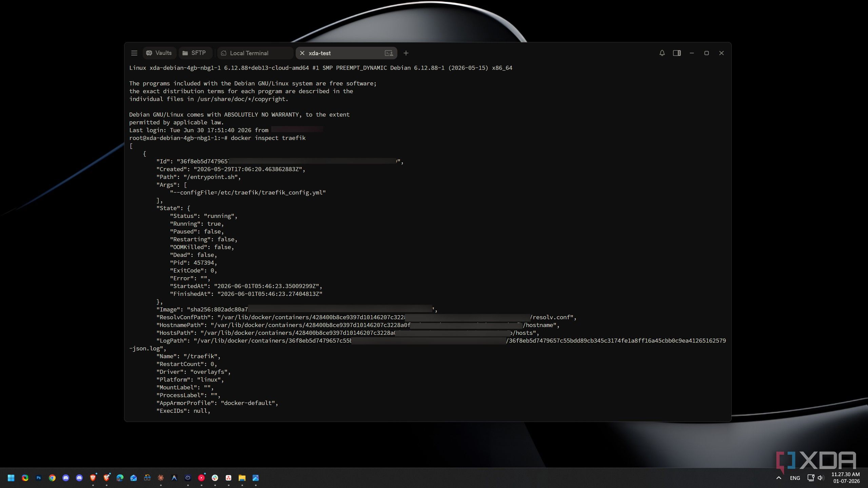This screenshot has height=488, width=868.
Task: Expand the system tray hidden icons chevron
Action: click(x=779, y=478)
